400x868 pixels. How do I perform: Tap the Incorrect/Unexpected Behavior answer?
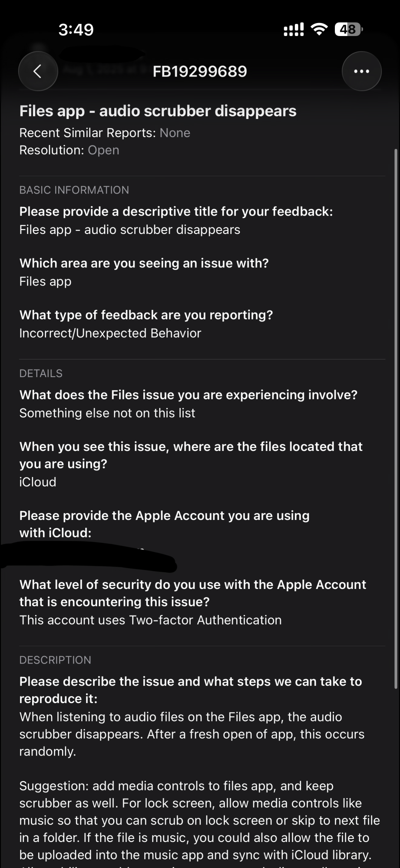[x=110, y=333]
